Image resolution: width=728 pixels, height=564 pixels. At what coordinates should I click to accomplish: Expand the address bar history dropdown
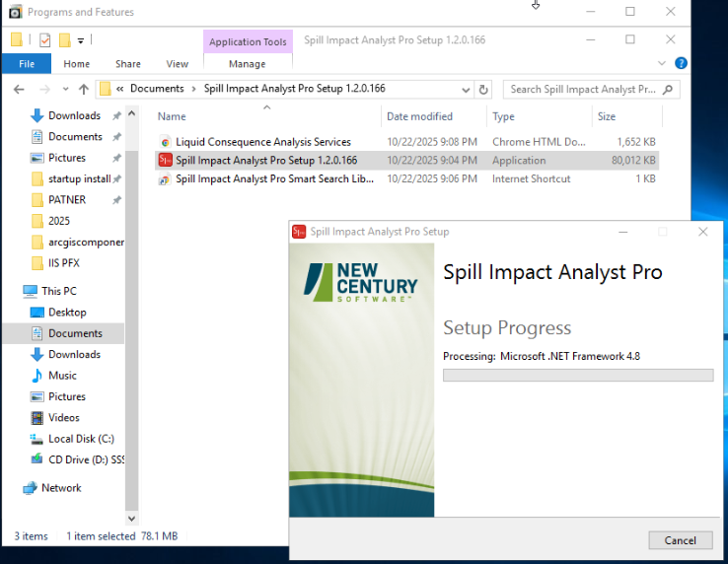click(x=466, y=90)
